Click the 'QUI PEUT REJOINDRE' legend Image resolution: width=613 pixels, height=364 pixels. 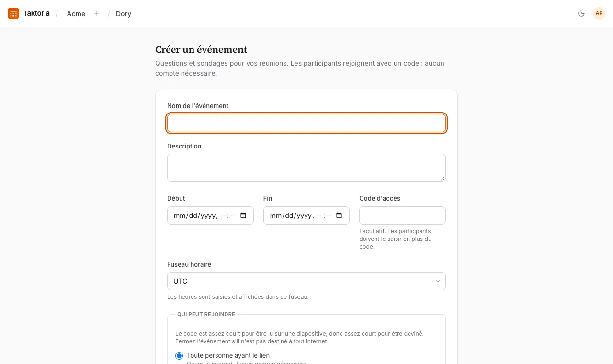206,314
